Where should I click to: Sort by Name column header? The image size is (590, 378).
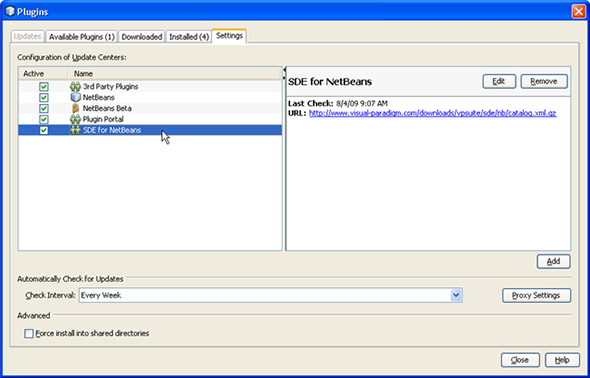click(174, 74)
